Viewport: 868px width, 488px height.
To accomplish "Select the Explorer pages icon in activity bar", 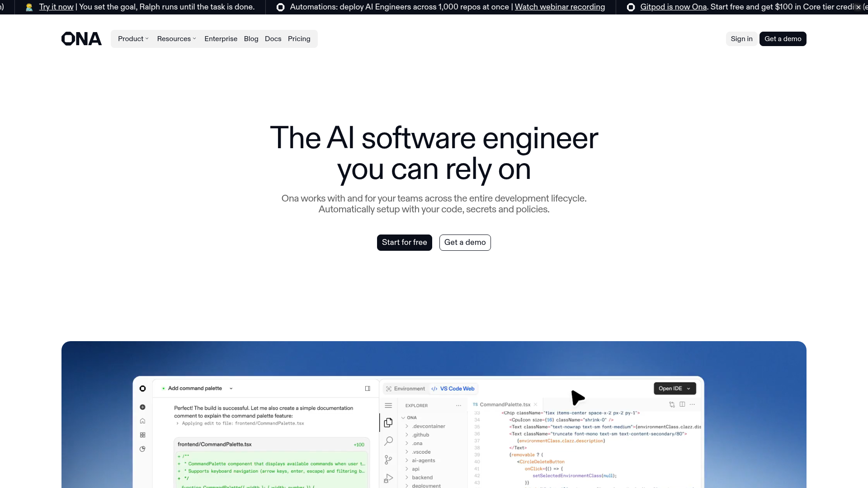I will pos(389,422).
